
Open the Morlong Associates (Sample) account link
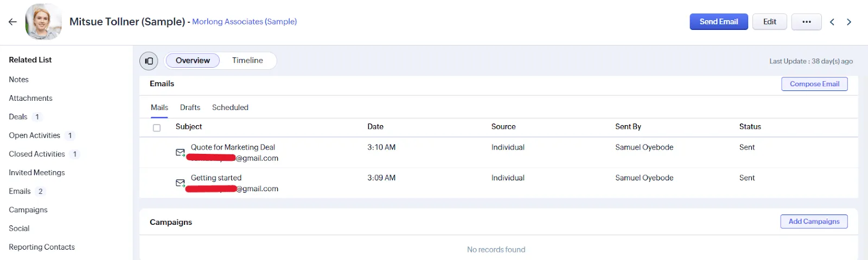point(244,22)
